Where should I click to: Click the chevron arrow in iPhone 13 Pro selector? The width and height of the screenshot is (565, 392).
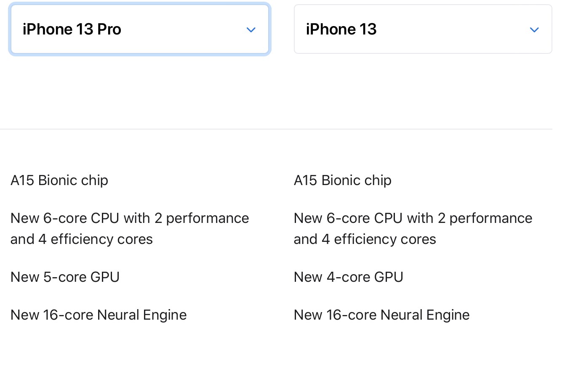click(251, 30)
